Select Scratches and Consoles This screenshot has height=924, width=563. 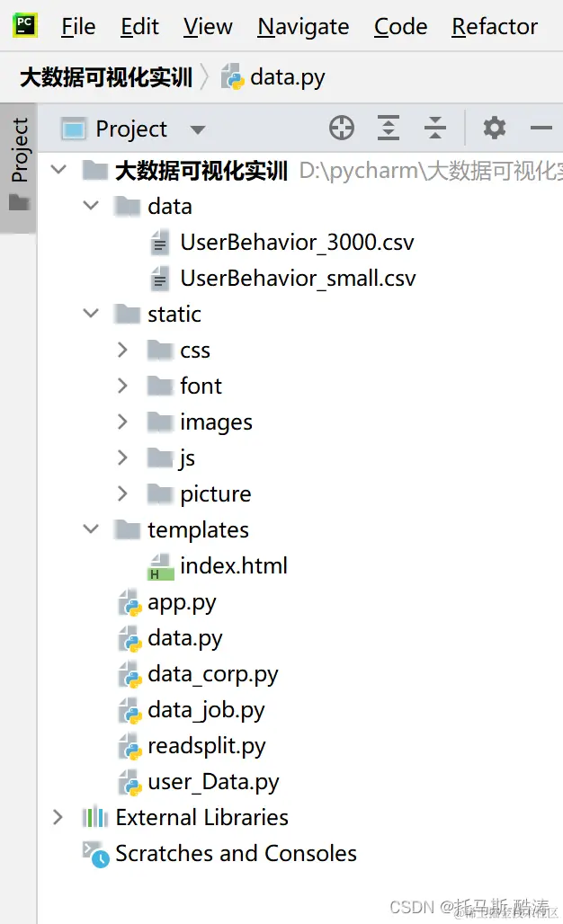236,854
